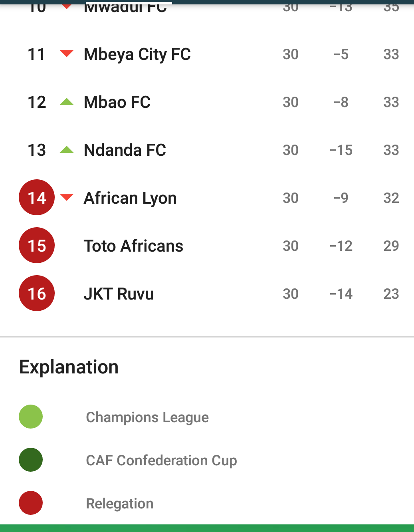Open Mbeya City FC team

click(x=137, y=54)
